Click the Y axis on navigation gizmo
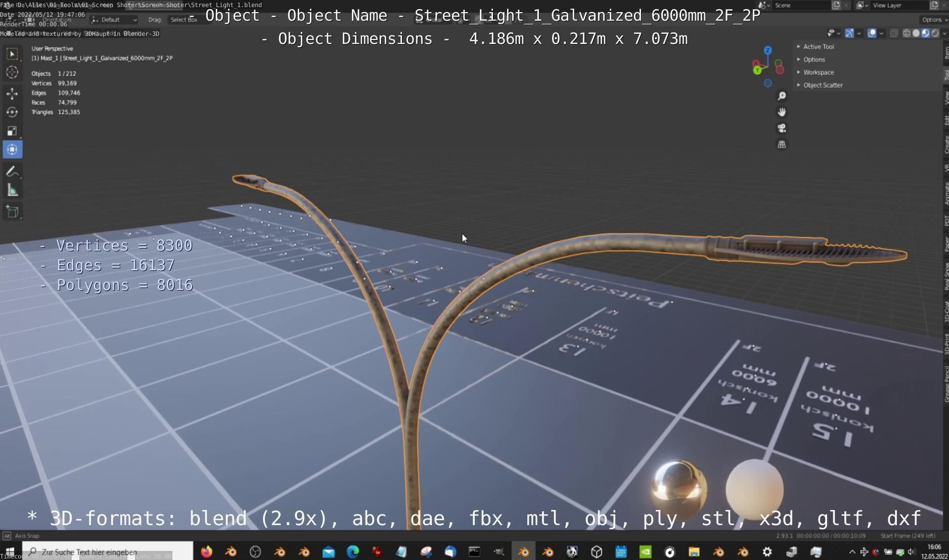The image size is (949, 560). [757, 70]
